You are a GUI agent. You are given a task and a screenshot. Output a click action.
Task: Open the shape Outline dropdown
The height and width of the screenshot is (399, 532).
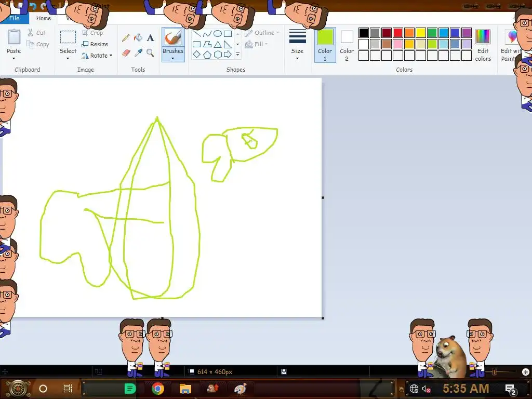[x=262, y=33]
